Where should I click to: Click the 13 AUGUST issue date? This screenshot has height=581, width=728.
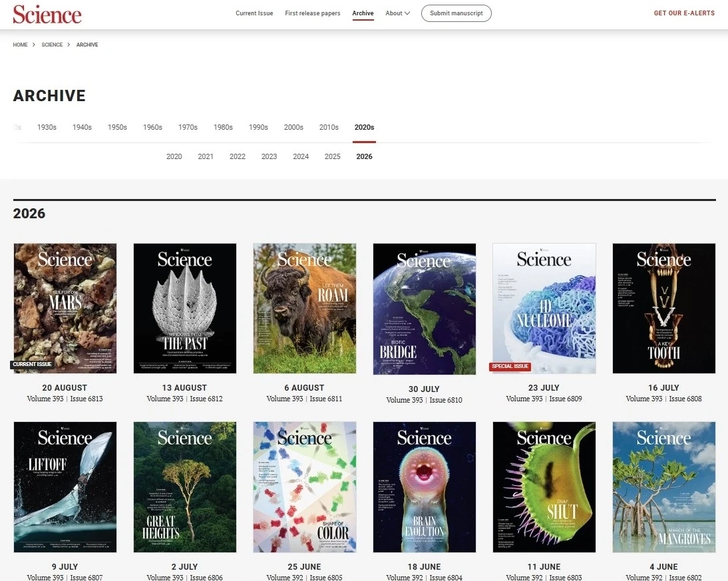[184, 388]
